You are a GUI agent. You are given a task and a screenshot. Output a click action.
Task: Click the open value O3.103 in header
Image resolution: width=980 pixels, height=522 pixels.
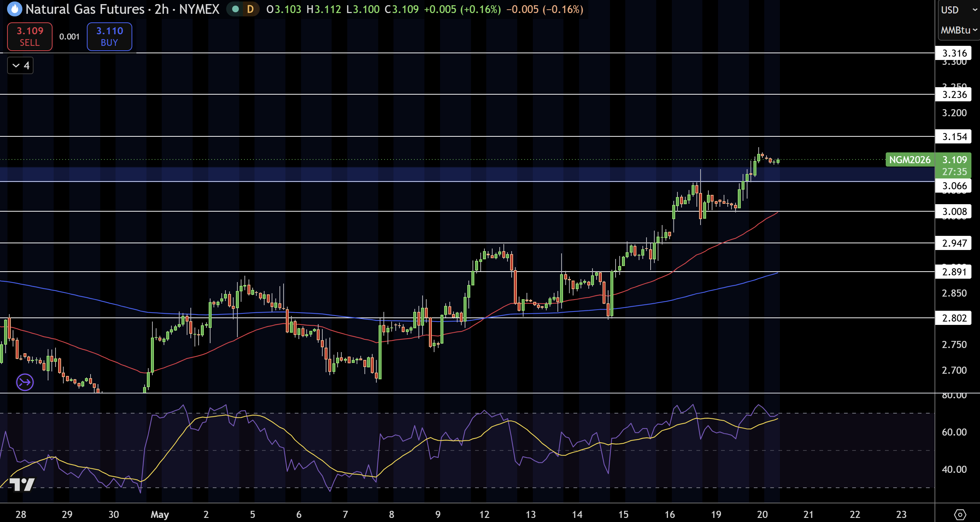click(284, 9)
